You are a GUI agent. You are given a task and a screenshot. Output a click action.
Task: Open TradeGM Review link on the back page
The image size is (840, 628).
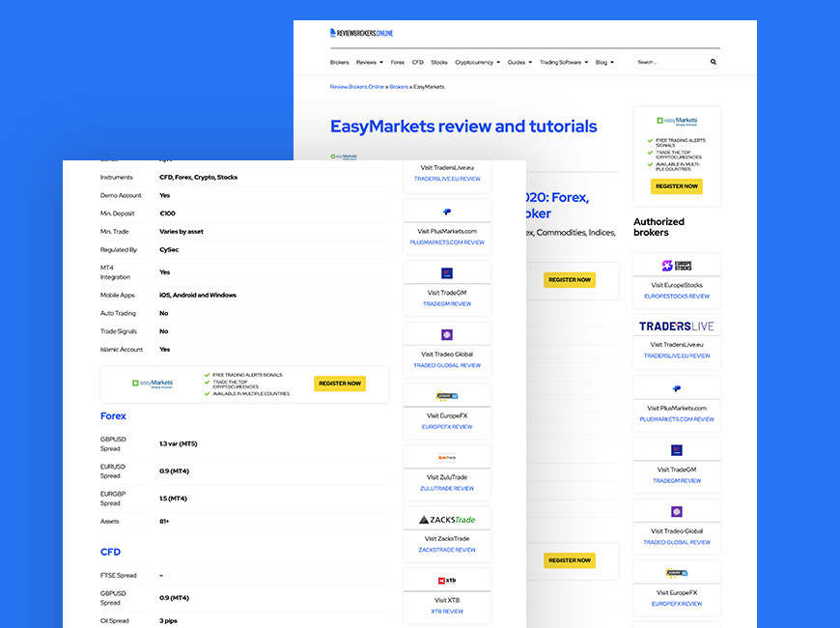(677, 481)
